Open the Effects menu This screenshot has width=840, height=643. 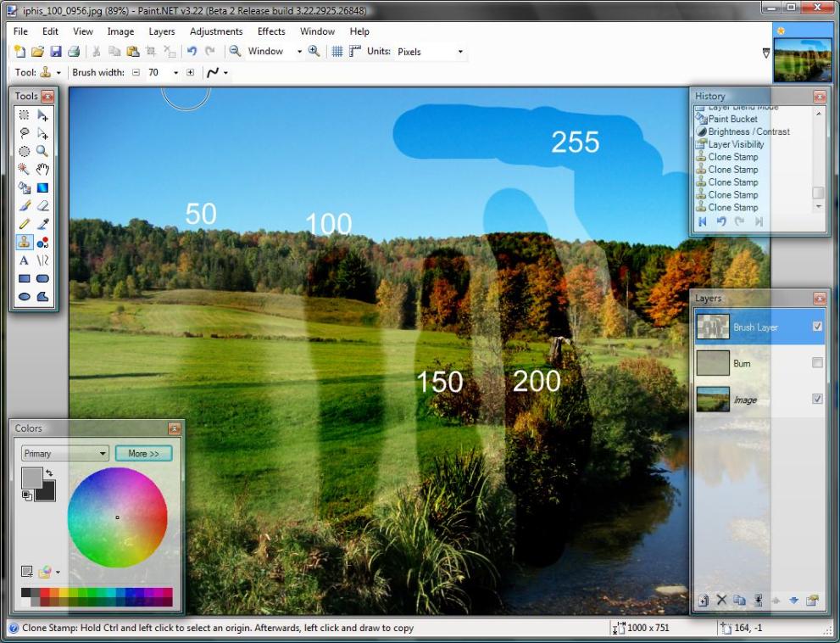[271, 31]
